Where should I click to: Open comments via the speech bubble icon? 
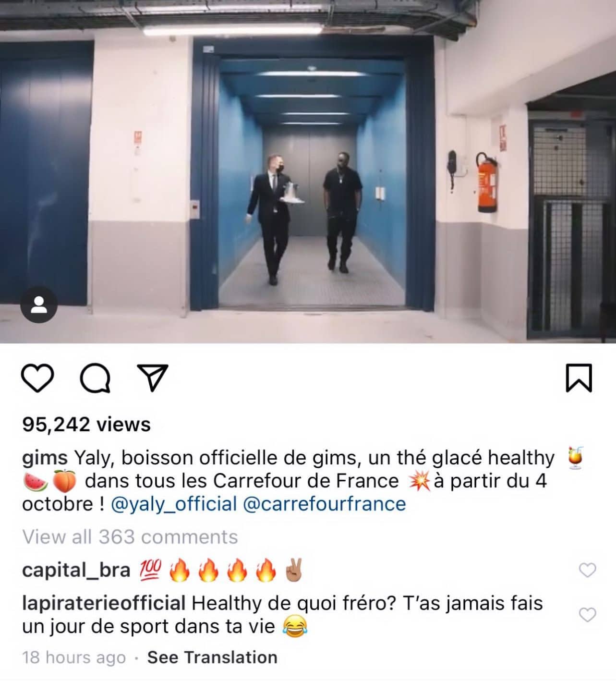point(95,378)
